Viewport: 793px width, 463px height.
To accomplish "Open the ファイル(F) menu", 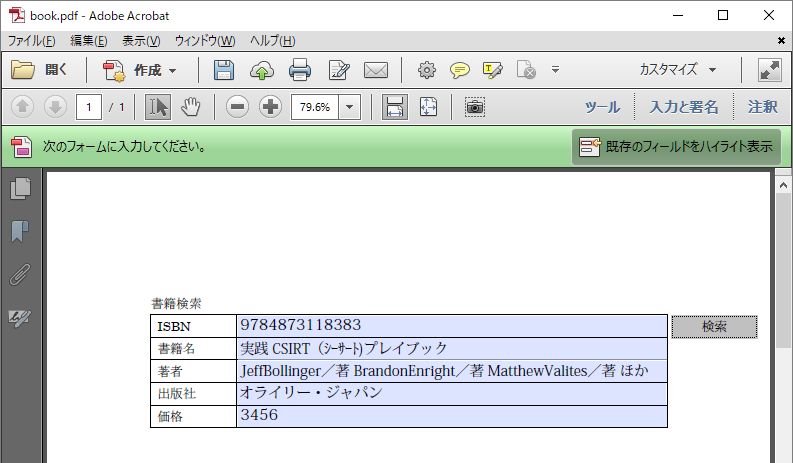I will pos(31,40).
